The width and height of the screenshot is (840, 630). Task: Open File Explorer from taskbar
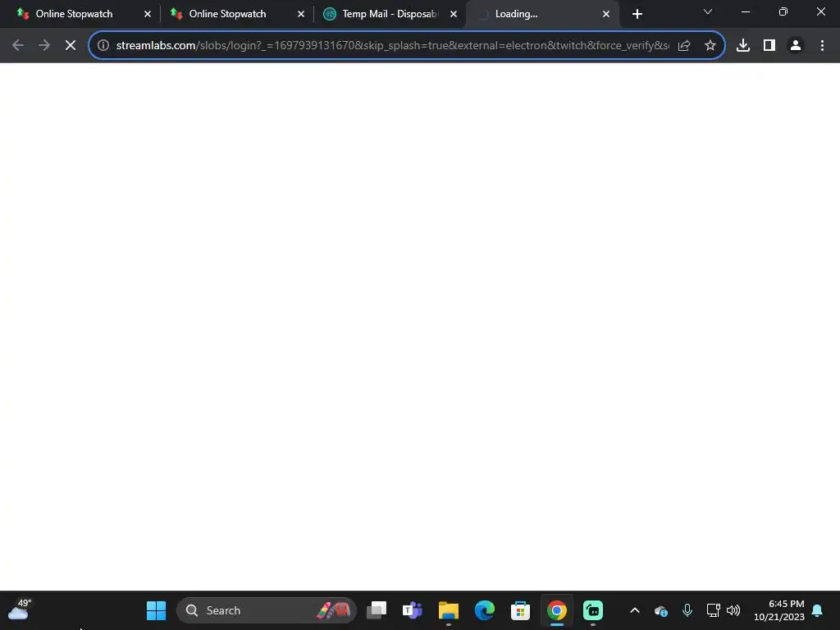click(449, 610)
